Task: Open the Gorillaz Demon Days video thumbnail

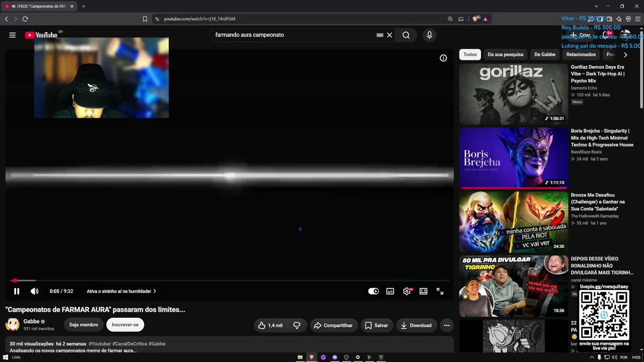Action: click(513, 94)
